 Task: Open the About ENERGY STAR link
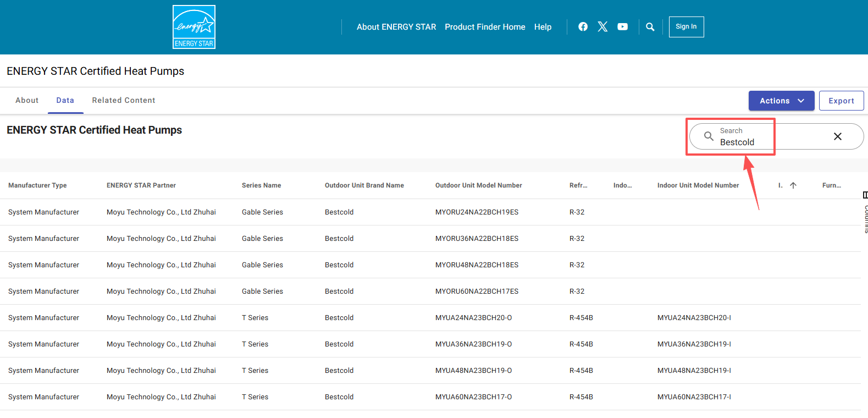click(396, 27)
